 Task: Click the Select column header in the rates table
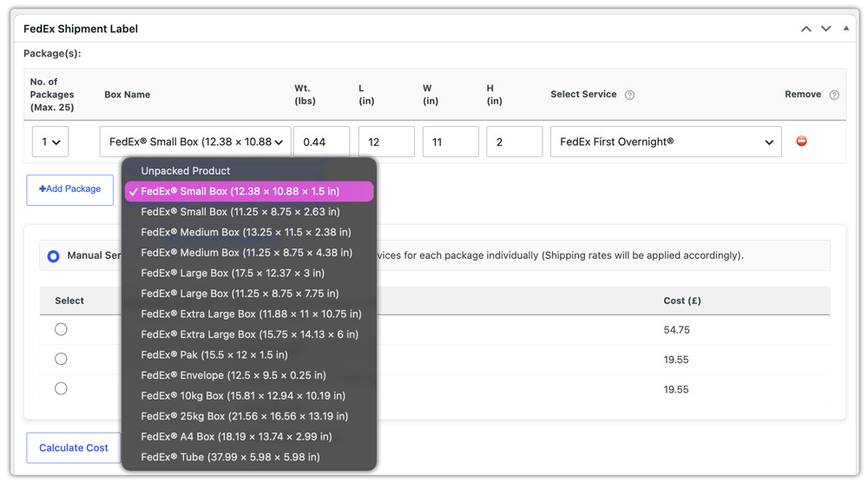click(x=69, y=301)
